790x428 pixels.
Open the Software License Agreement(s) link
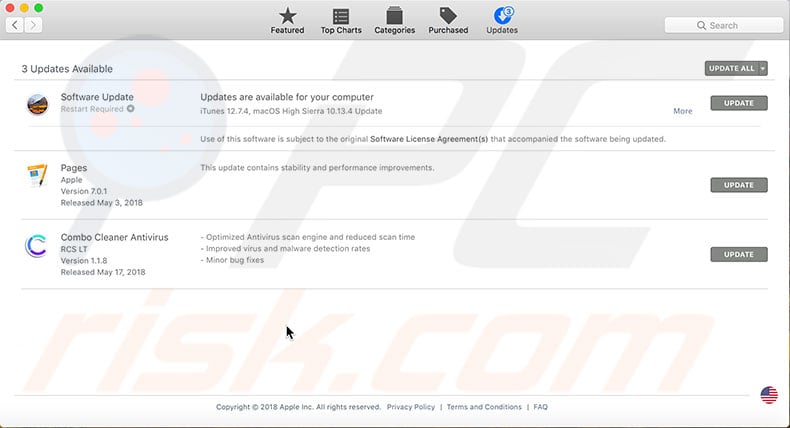click(x=429, y=139)
